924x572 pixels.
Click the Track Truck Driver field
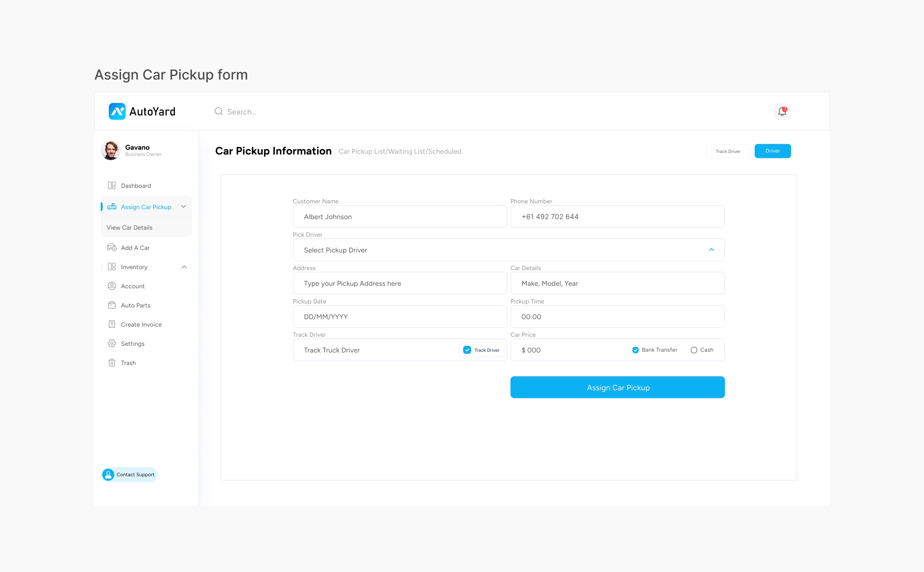coord(400,350)
